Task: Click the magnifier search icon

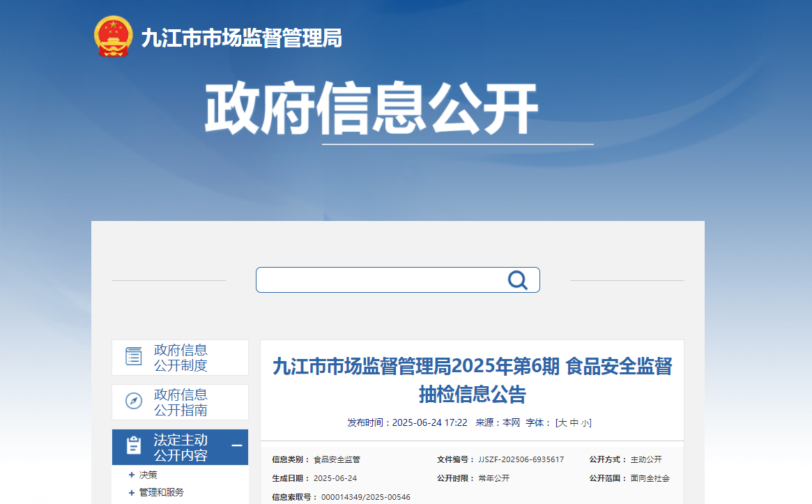Action: pyautogui.click(x=517, y=280)
